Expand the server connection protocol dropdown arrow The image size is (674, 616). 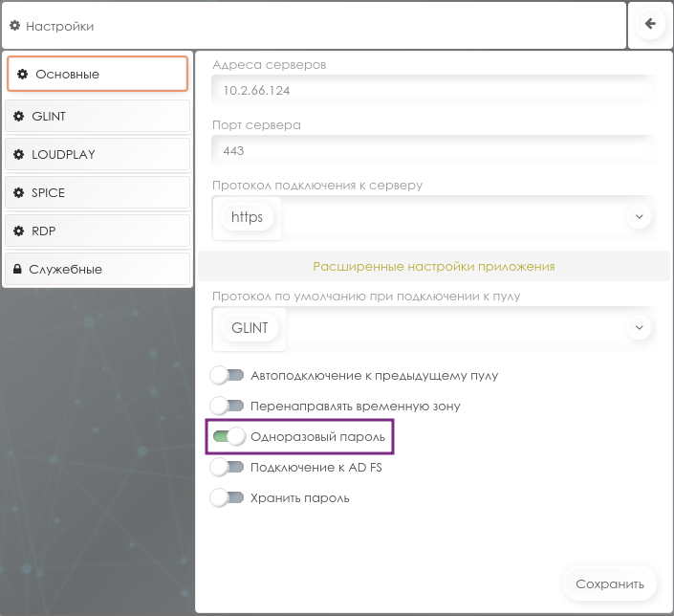coord(639,217)
